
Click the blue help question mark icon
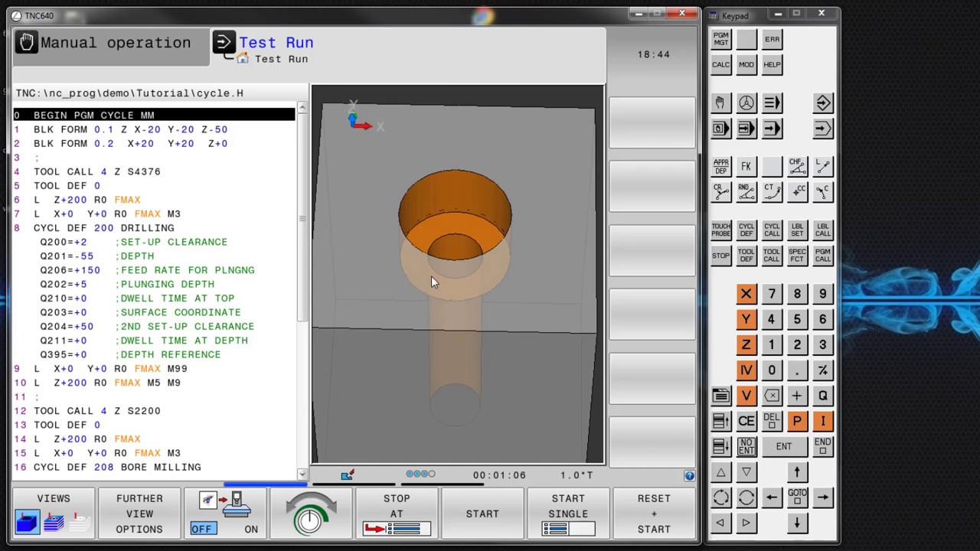point(689,476)
